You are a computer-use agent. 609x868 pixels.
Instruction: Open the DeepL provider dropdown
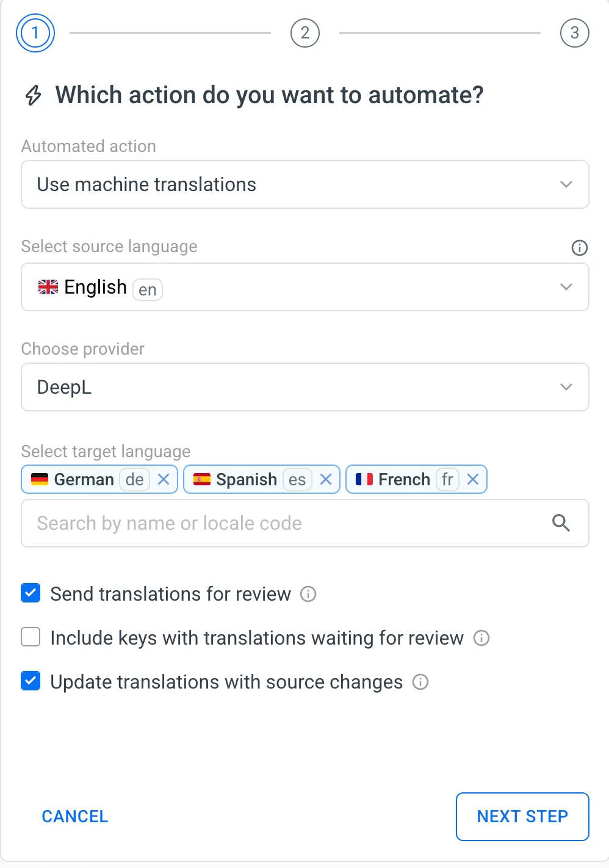coord(304,387)
